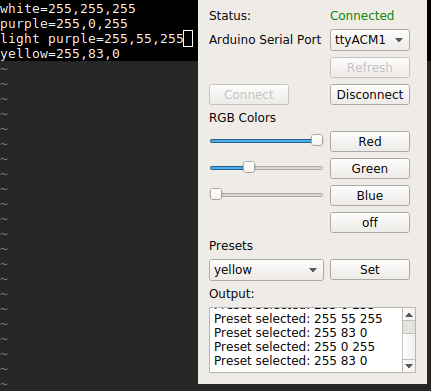
Task: Click the 'white=255,255,255' line in the editor
Action: coord(68,8)
